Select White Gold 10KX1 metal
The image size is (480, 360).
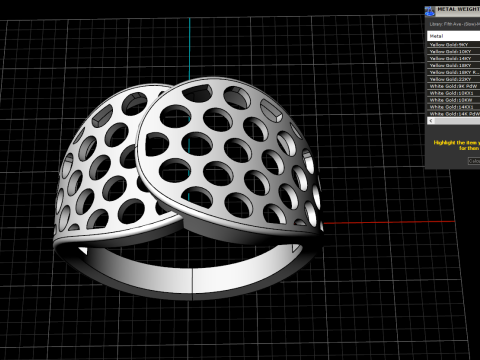point(454,93)
